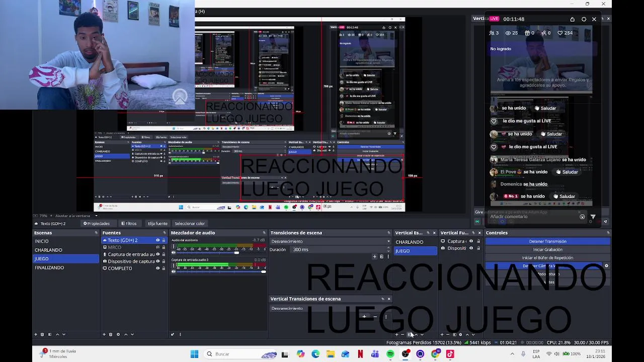Move the selected scene up
The image size is (644, 362).
[57, 334]
